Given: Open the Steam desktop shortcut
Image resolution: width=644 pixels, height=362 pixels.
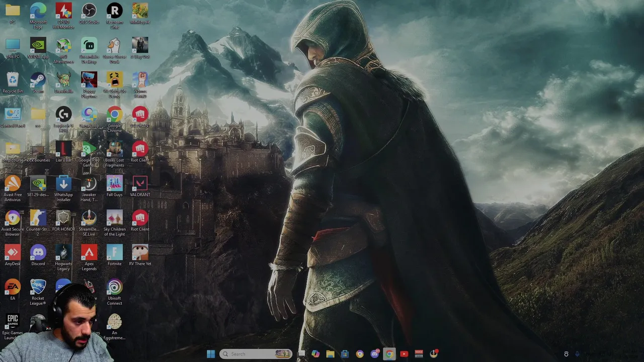Looking at the screenshot, I should pos(38,82).
